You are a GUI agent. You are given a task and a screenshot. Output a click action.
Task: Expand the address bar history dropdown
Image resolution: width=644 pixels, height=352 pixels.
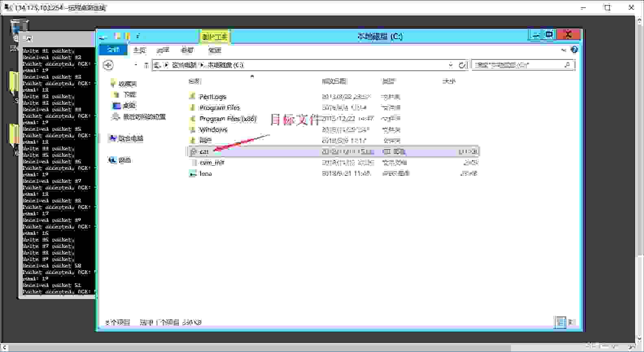click(451, 65)
